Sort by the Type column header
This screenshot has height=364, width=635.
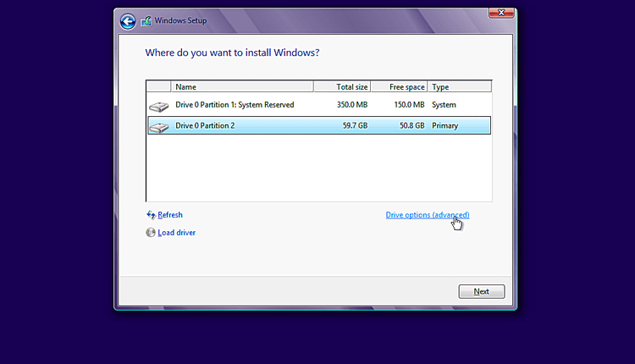click(460, 86)
